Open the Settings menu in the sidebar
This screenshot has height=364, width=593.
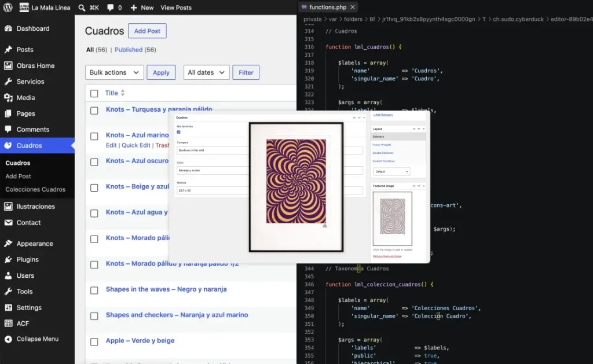[x=29, y=308]
